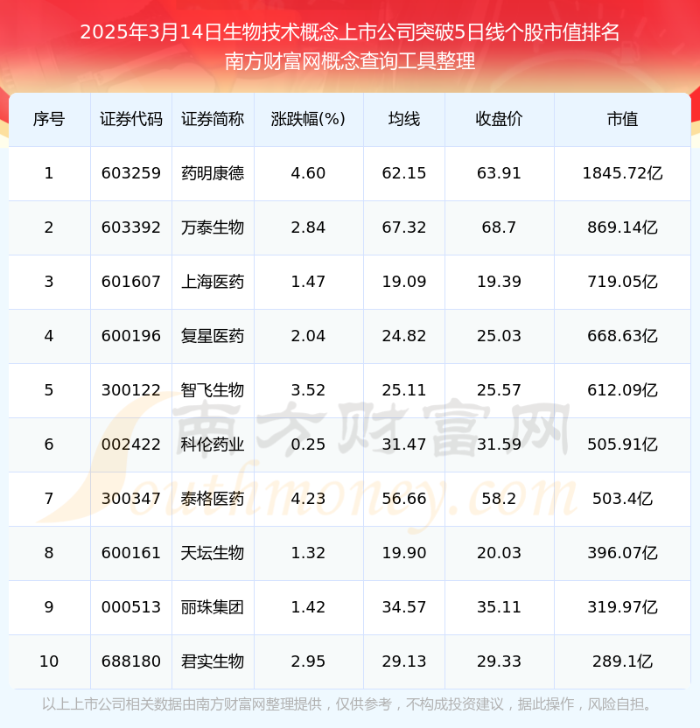Click the 收盘价 column header
This screenshot has height=728, width=700.
[x=499, y=119]
